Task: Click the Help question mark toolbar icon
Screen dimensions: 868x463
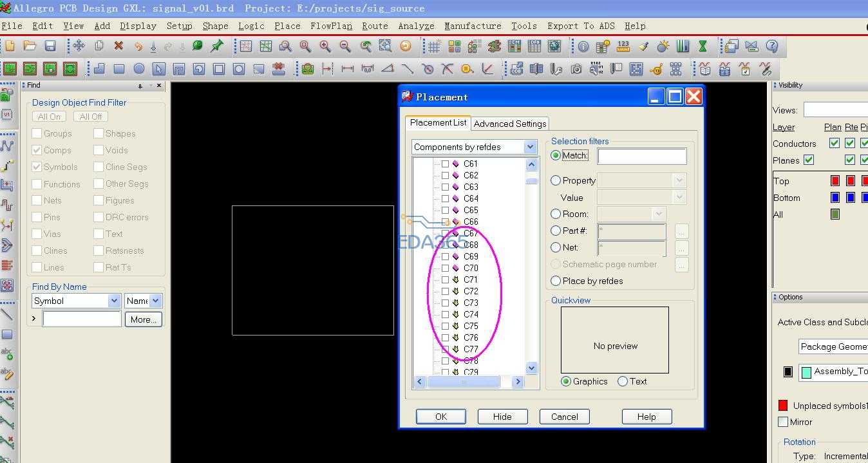Action: (x=772, y=46)
